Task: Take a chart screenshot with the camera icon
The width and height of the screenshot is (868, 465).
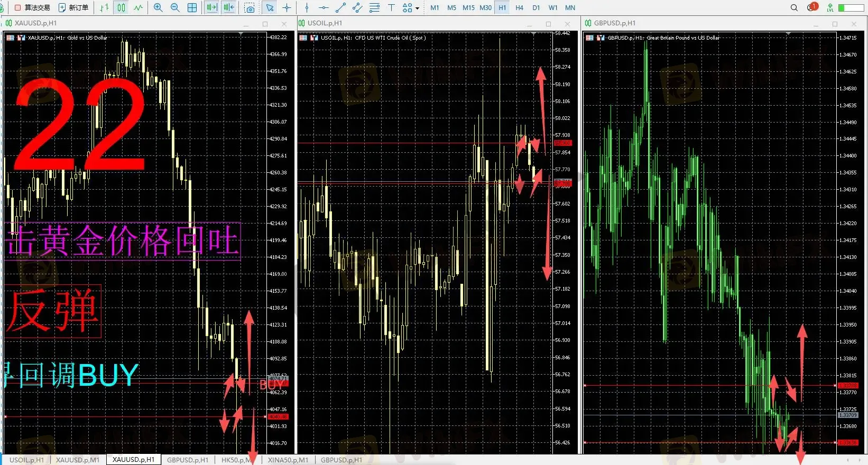Action: click(250, 7)
